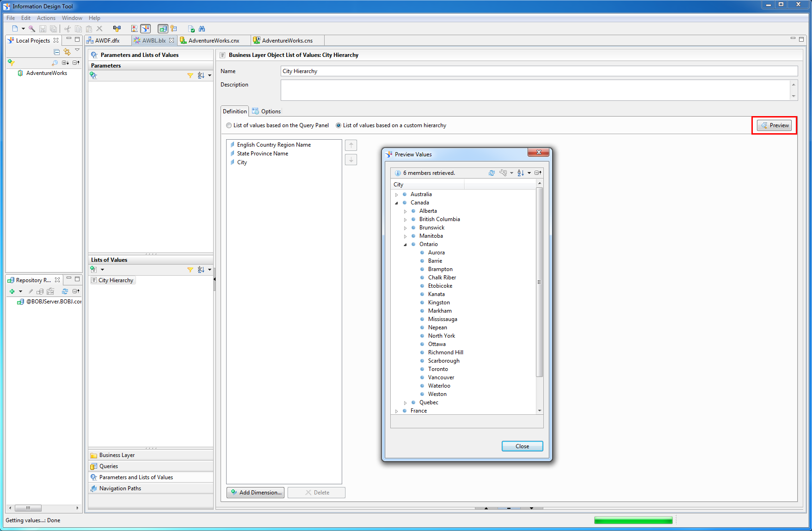The height and width of the screenshot is (531, 812).
Task: Click the Save All toolbar icon
Action: click(x=53, y=29)
